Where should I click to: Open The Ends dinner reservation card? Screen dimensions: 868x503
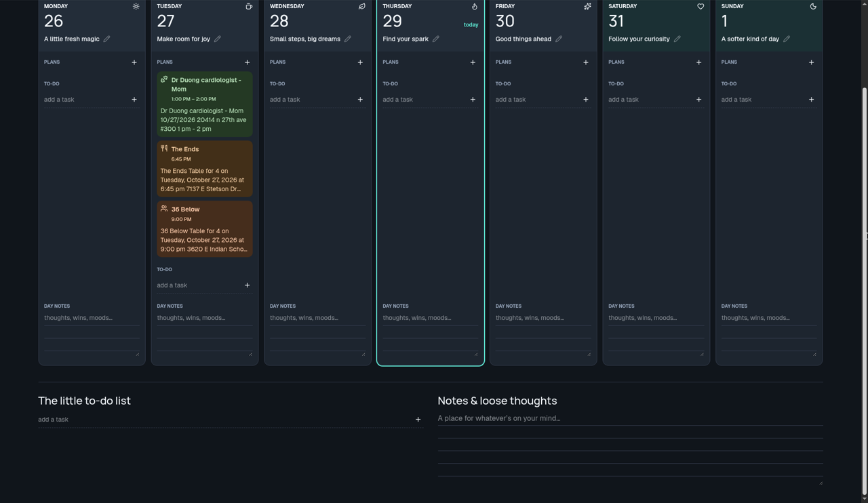(x=205, y=169)
